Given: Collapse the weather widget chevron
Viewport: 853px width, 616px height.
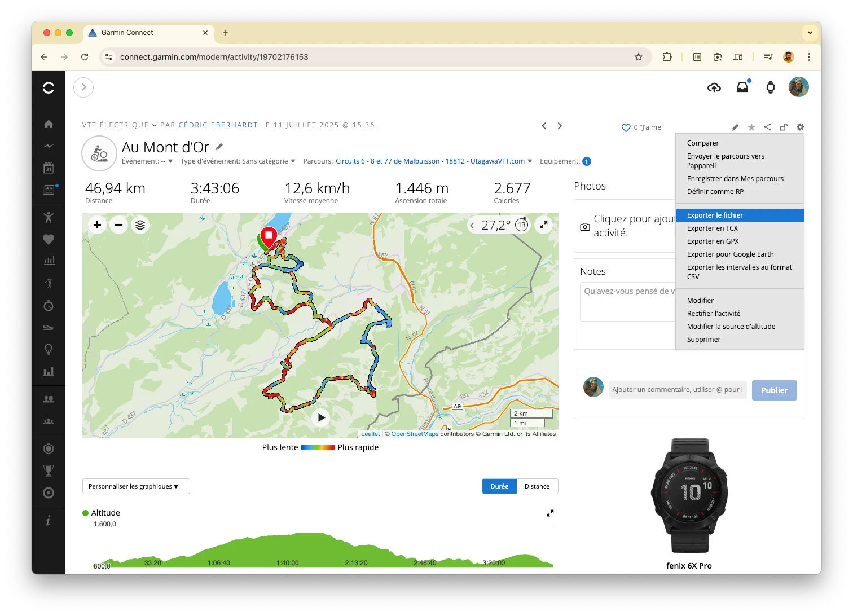Looking at the screenshot, I should [472, 226].
